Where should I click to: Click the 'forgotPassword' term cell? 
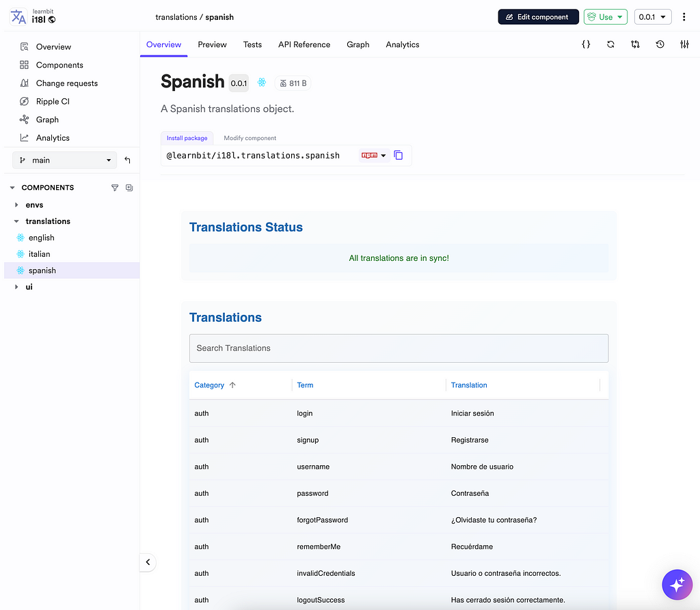(323, 520)
